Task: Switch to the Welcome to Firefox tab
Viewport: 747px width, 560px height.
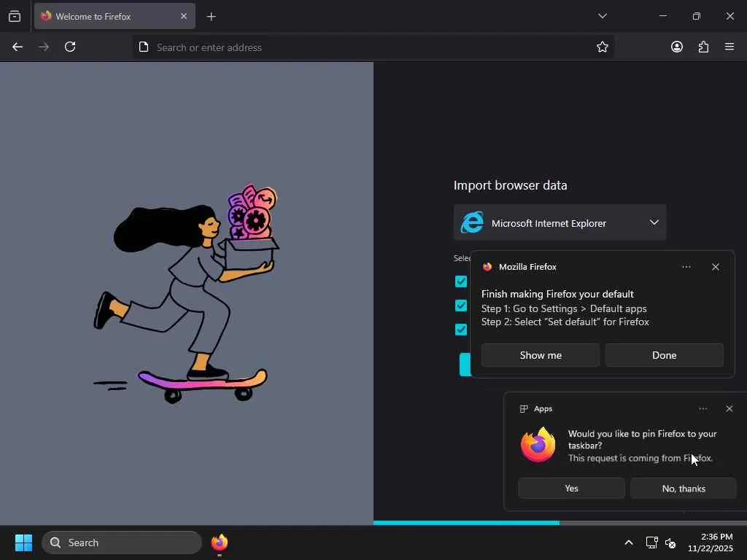Action: (115, 16)
